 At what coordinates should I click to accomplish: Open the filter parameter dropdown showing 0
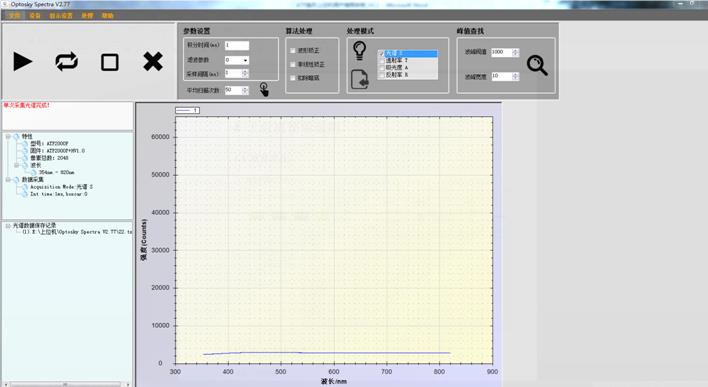(x=237, y=60)
